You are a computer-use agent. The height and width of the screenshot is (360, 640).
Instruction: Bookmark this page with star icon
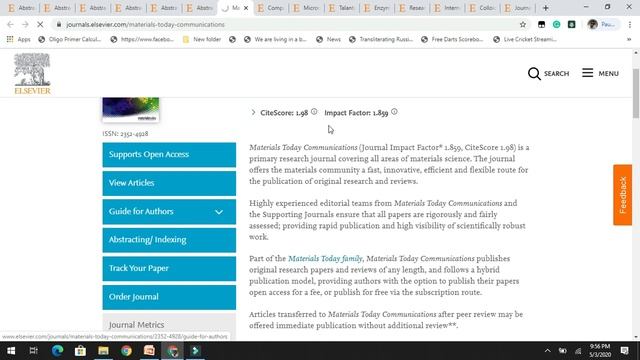(523, 24)
